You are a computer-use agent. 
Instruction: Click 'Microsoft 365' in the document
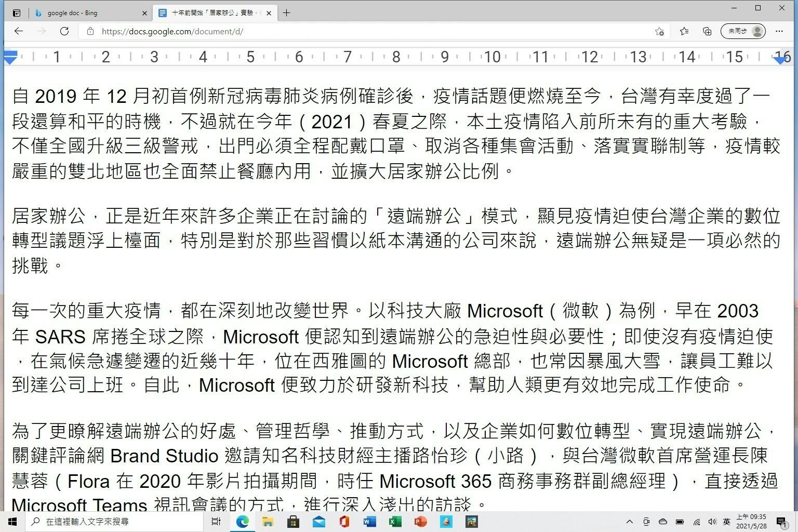[435, 481]
